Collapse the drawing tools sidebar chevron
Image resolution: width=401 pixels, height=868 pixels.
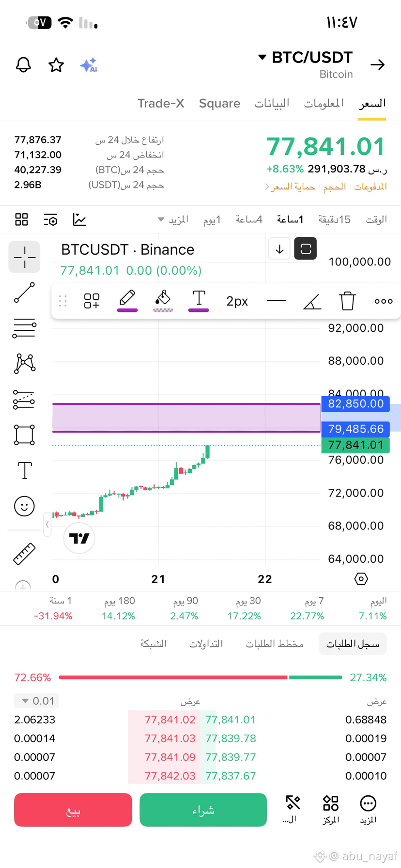tap(47, 525)
